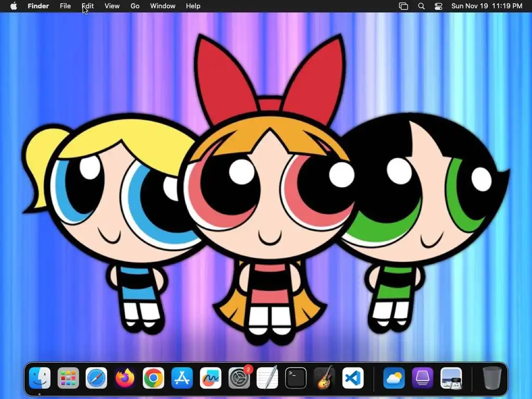This screenshot has height=399, width=532.
Task: Open the Help menu
Action: (x=193, y=6)
